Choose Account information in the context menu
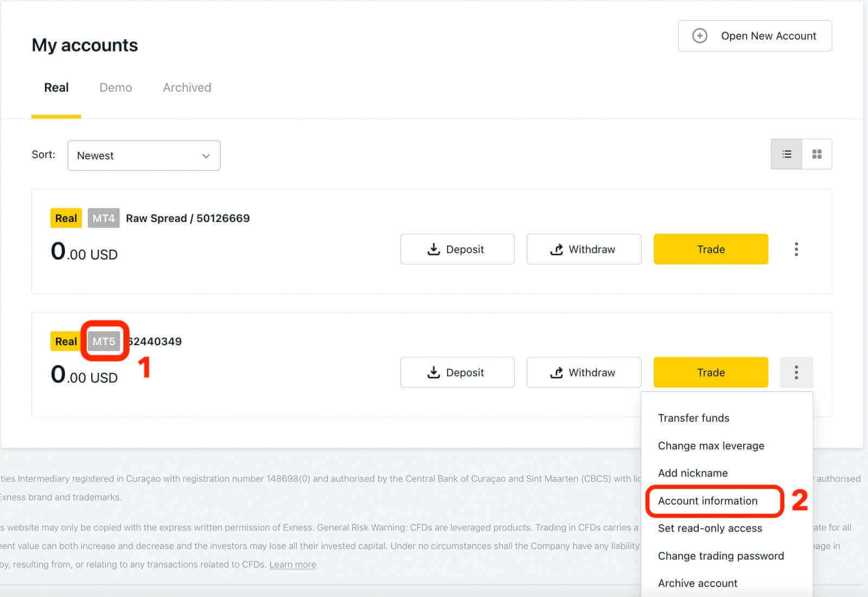This screenshot has height=597, width=868. pyautogui.click(x=707, y=501)
